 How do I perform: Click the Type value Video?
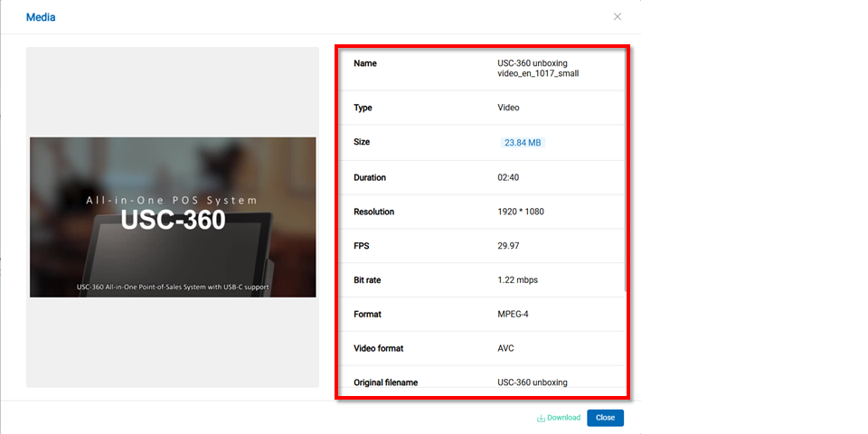tap(508, 108)
